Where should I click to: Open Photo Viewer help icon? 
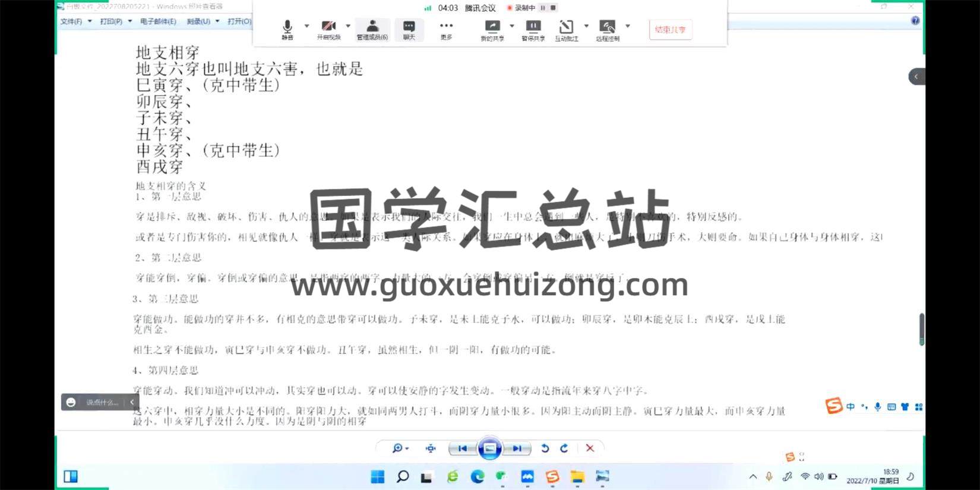coord(915,21)
